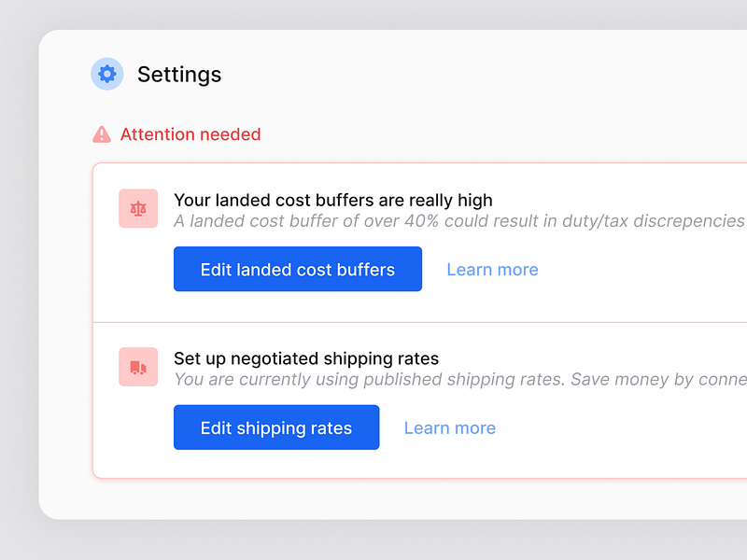Click the Settings page heading

[x=179, y=75]
